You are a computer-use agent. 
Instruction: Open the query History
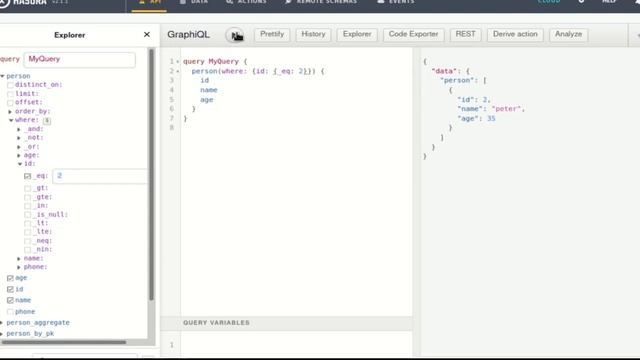[x=313, y=34]
